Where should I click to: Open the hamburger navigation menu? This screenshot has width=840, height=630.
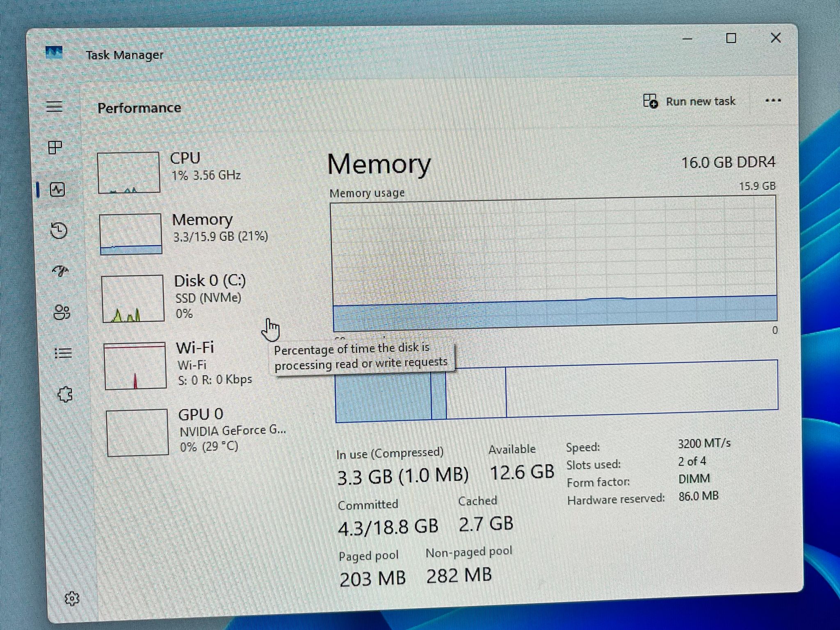click(54, 107)
